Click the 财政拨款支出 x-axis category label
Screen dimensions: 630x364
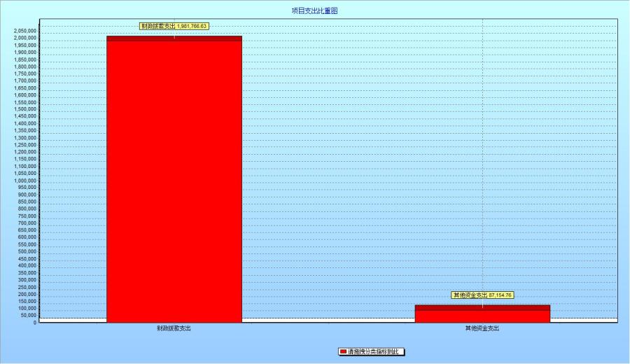(x=174, y=328)
